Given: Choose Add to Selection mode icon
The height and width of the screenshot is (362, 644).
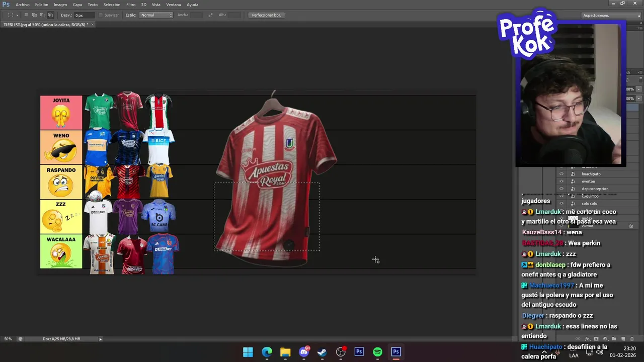Looking at the screenshot, I should coord(35,15).
